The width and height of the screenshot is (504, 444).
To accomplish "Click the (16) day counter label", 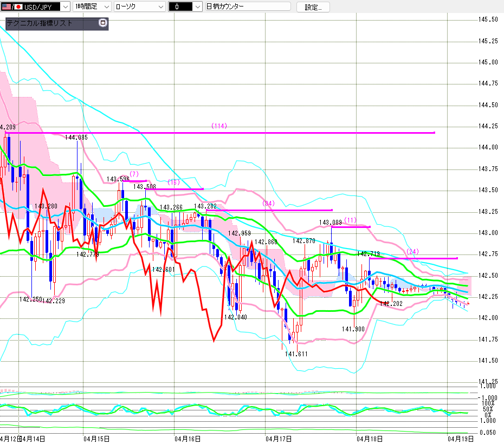I will [x=173, y=182].
